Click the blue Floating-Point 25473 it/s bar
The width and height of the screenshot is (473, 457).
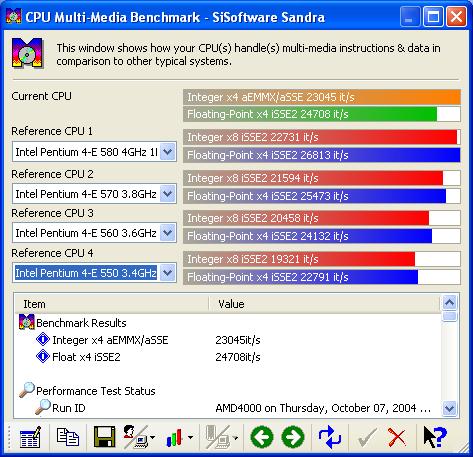tap(322, 196)
